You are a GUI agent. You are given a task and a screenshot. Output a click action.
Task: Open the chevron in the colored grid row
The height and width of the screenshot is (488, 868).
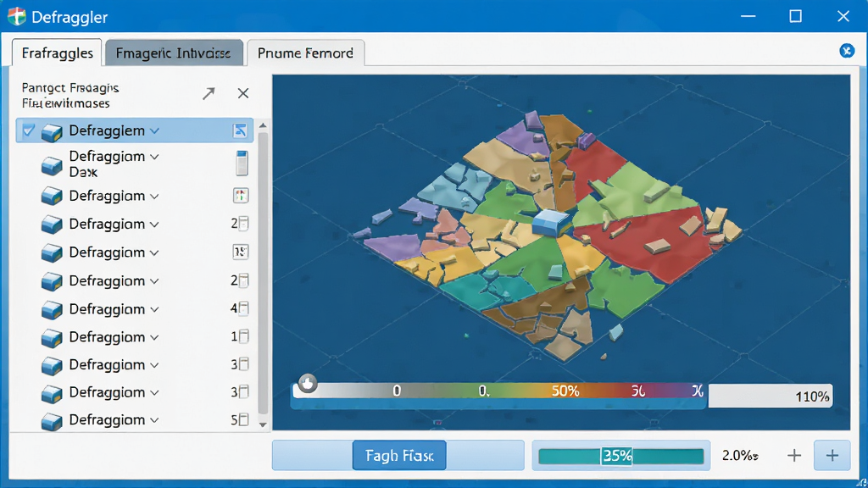tap(154, 197)
